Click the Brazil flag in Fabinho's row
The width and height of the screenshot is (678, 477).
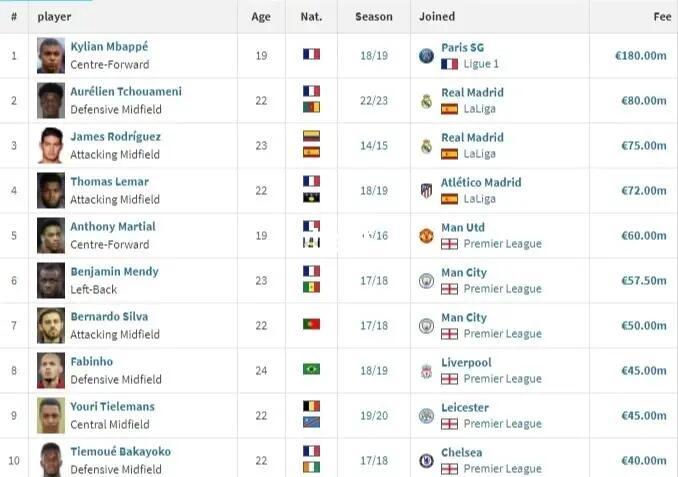pyautogui.click(x=311, y=369)
